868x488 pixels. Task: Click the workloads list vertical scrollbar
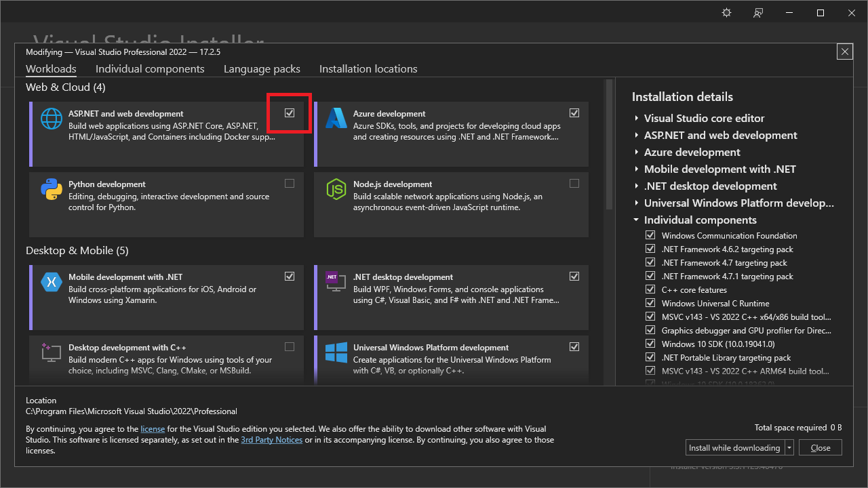click(x=609, y=144)
